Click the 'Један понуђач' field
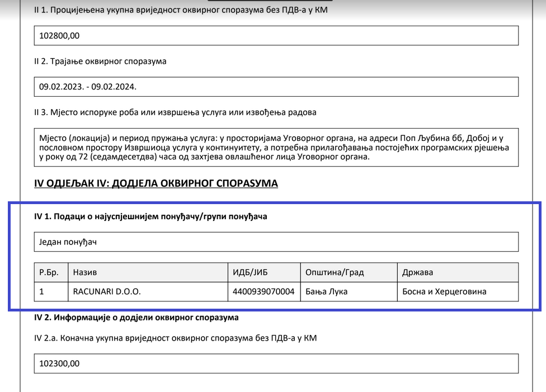Image resolution: width=546 pixels, height=392 pixels. pos(276,242)
